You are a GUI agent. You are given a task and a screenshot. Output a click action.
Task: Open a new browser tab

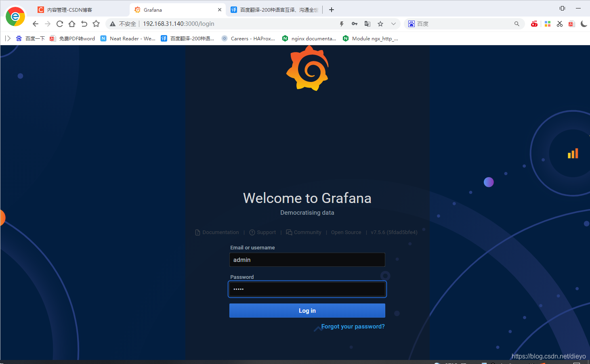click(332, 10)
